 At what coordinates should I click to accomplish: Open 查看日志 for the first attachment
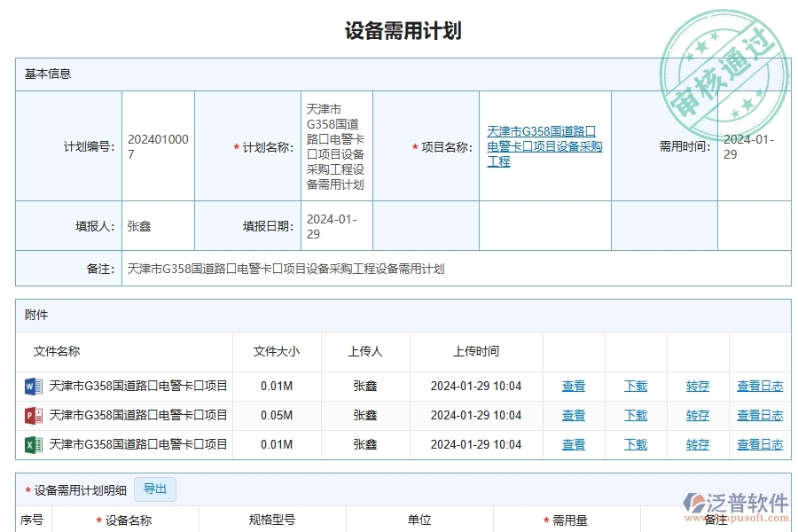tap(759, 385)
